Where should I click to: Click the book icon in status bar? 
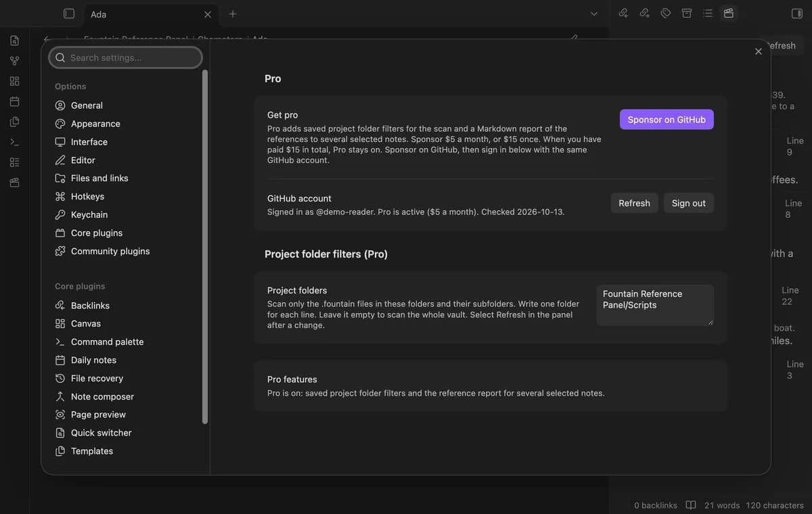coord(691,505)
